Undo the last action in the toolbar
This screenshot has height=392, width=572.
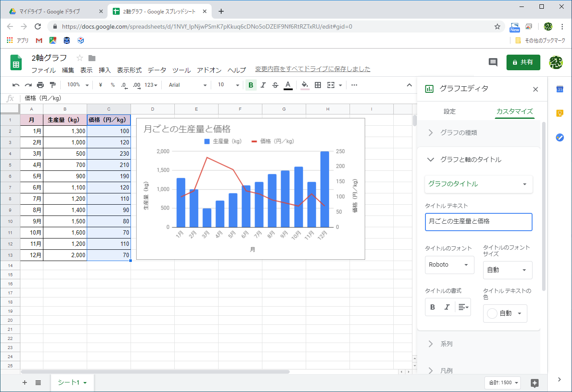pyautogui.click(x=16, y=85)
